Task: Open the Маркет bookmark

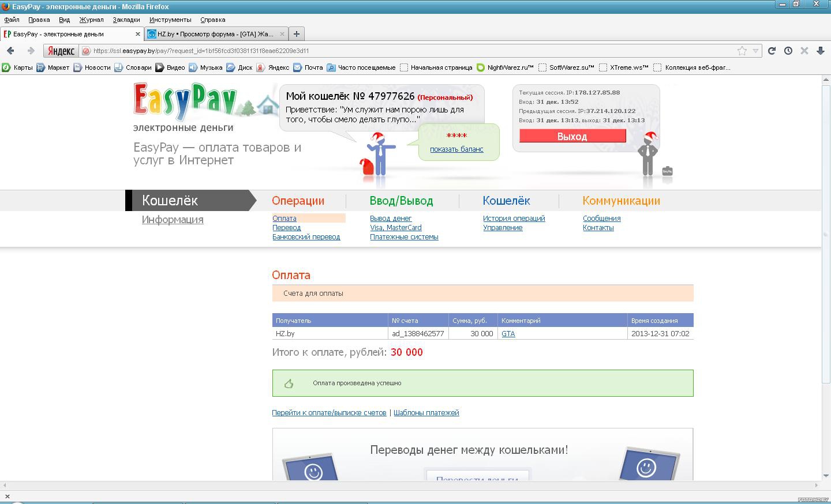Action: click(x=53, y=67)
